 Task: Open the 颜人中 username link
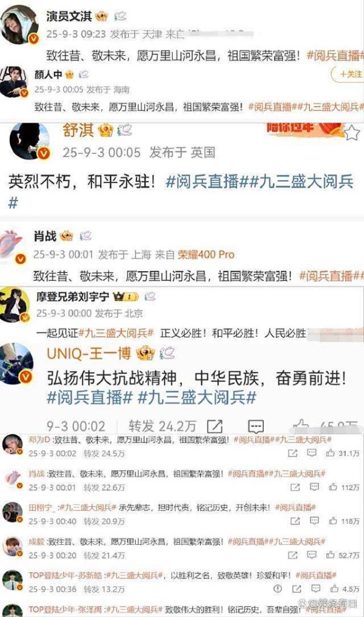tap(48, 74)
